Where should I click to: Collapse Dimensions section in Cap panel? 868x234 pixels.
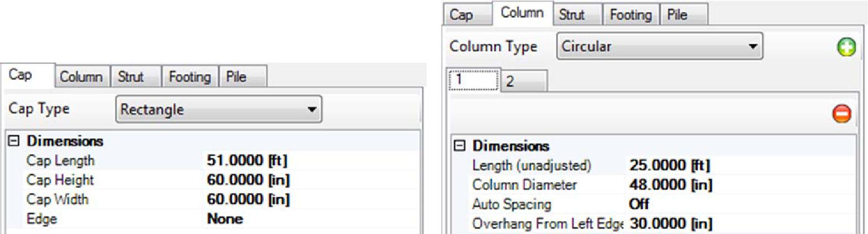(x=14, y=141)
